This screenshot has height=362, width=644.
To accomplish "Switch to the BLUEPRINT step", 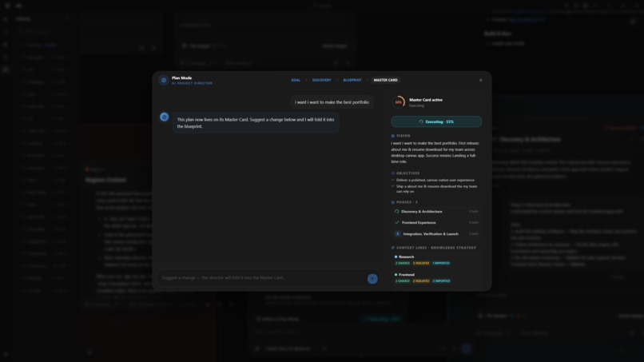I will [352, 80].
